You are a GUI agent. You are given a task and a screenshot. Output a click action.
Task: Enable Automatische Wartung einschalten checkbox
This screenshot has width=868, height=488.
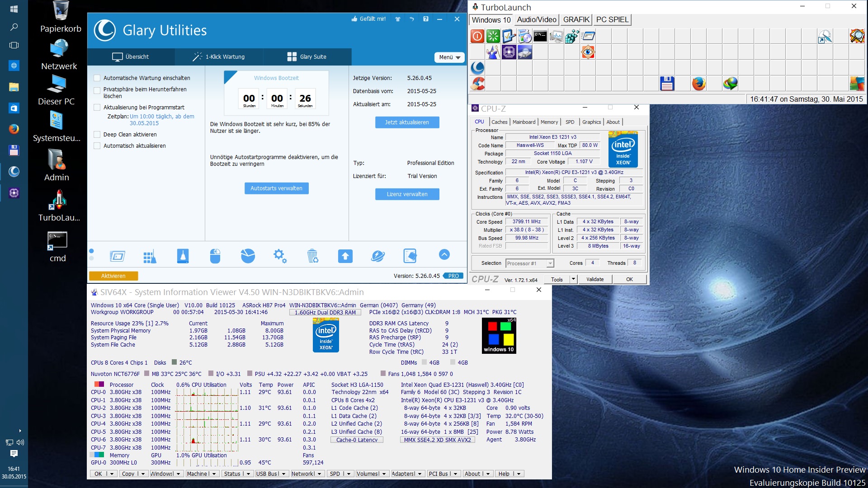click(97, 78)
